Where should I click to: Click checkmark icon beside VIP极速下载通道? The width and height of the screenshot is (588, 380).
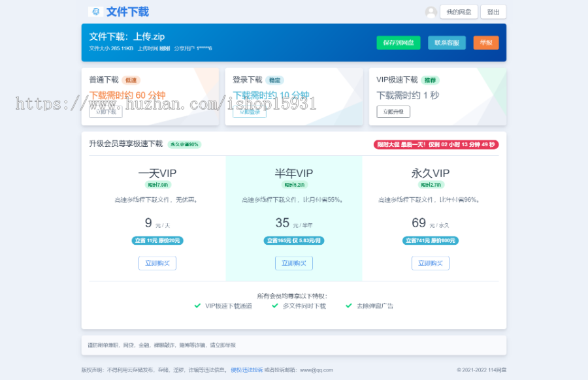tap(197, 306)
